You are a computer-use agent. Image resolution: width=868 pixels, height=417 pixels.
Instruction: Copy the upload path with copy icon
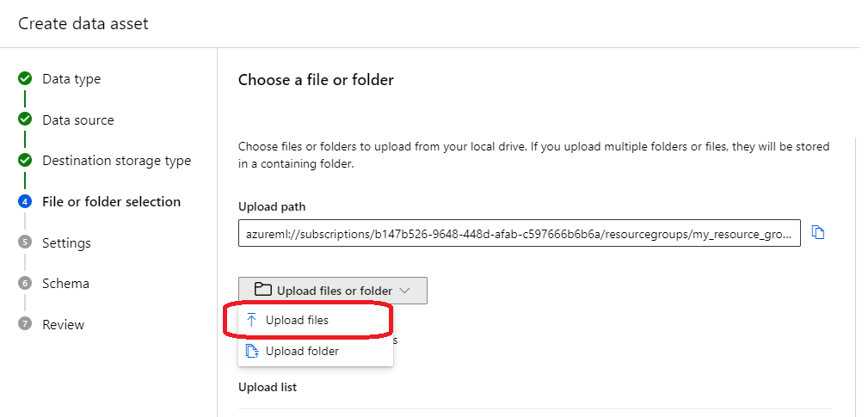point(817,233)
